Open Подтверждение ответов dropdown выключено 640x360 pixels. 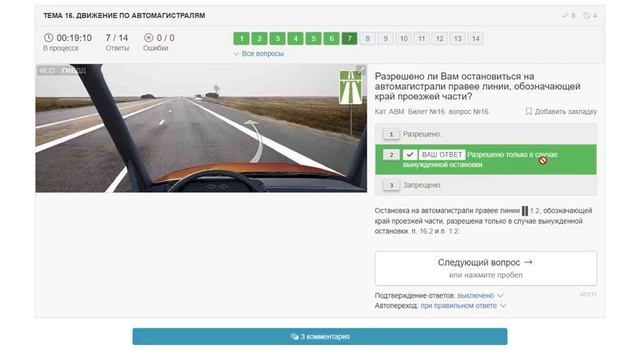pos(480,295)
